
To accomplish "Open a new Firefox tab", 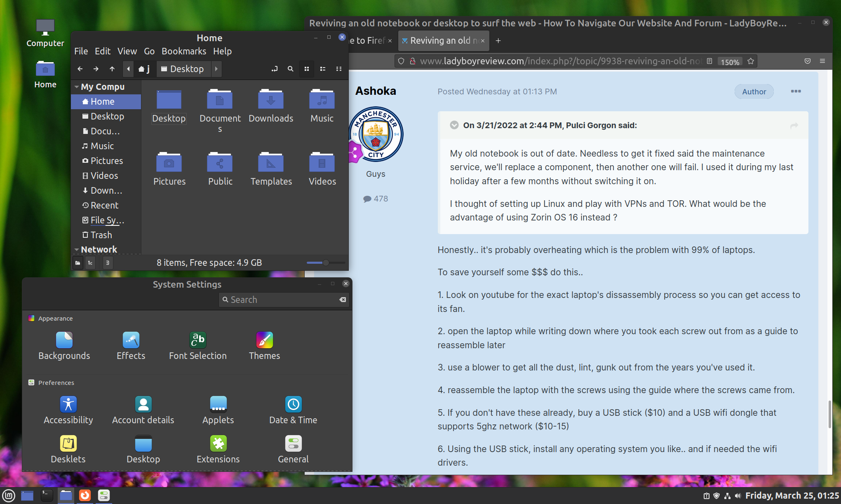I will pos(498,40).
